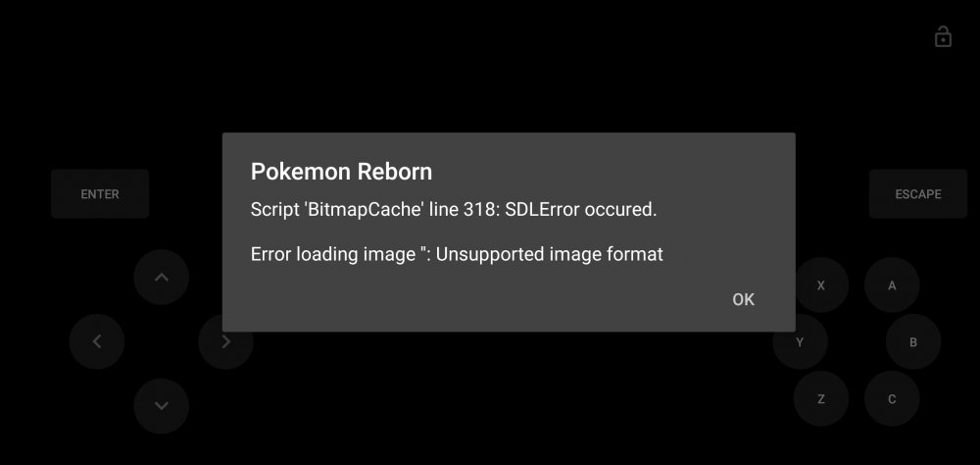
Task: Click the 'SDLError occured.' text
Action: pyautogui.click(x=580, y=210)
